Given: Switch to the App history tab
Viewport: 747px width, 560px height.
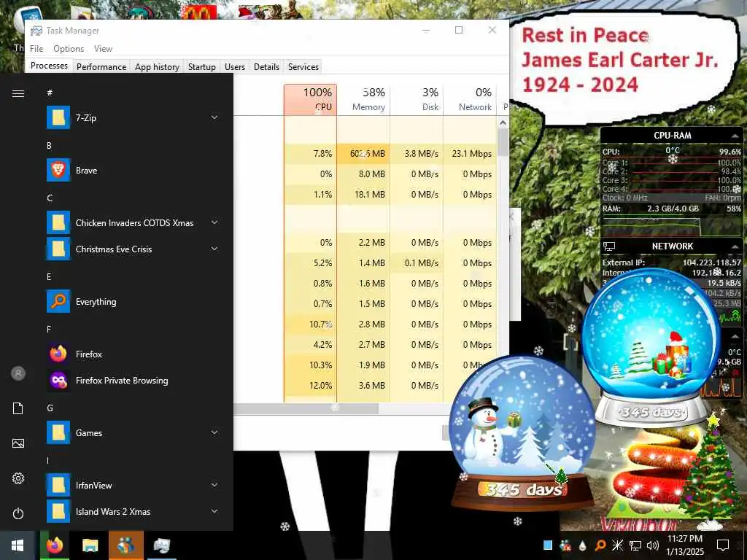Looking at the screenshot, I should click(x=157, y=66).
